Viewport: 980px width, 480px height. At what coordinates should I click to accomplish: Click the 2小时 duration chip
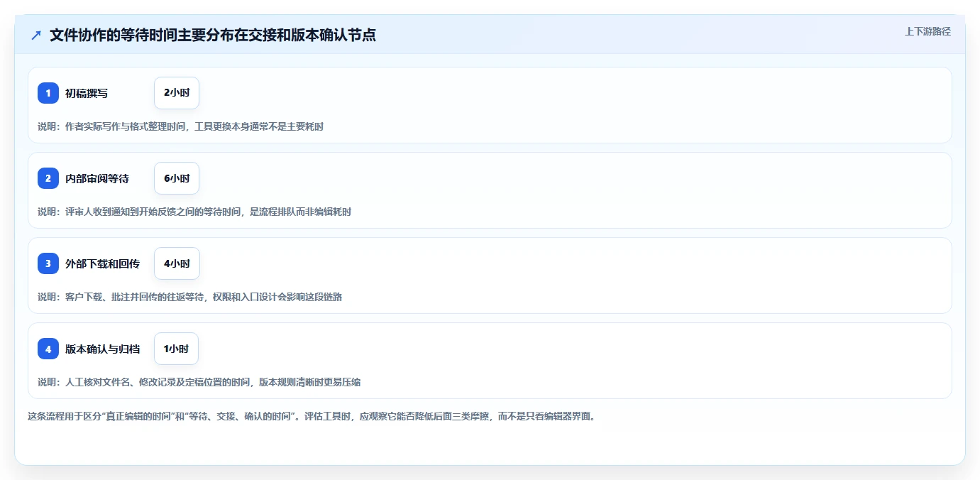177,93
